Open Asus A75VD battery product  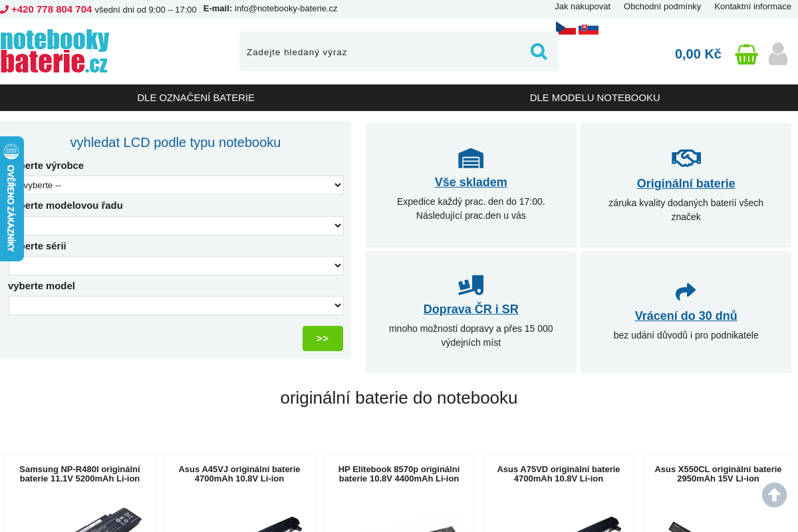point(559,473)
